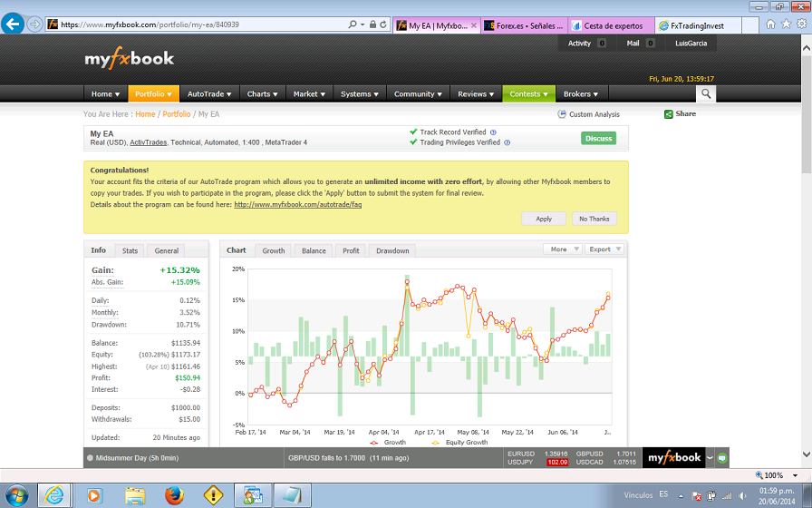
Task: Open the green chat bubble icon
Action: click(722, 458)
